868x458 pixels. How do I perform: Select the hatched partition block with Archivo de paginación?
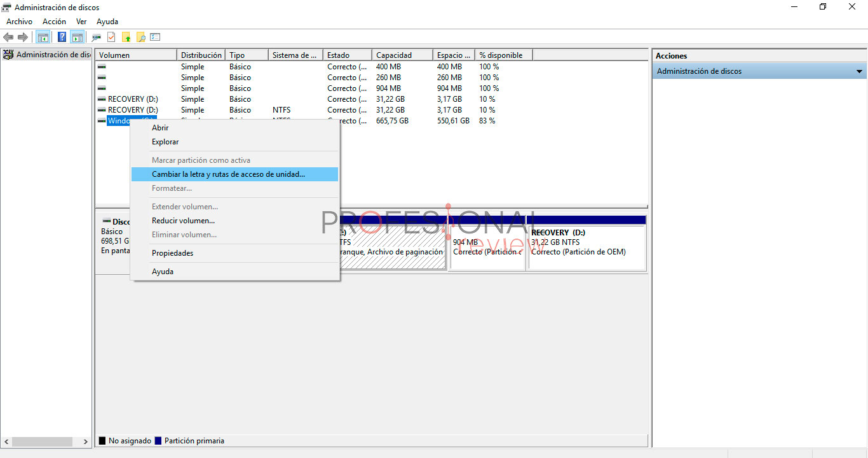click(x=393, y=243)
